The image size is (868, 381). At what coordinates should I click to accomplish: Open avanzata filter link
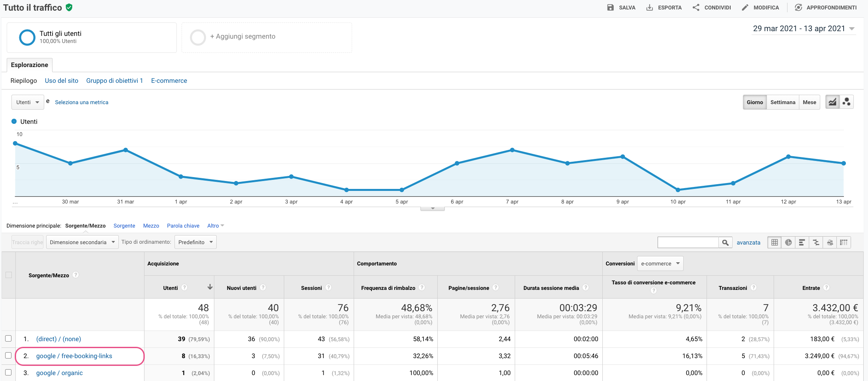pyautogui.click(x=748, y=243)
